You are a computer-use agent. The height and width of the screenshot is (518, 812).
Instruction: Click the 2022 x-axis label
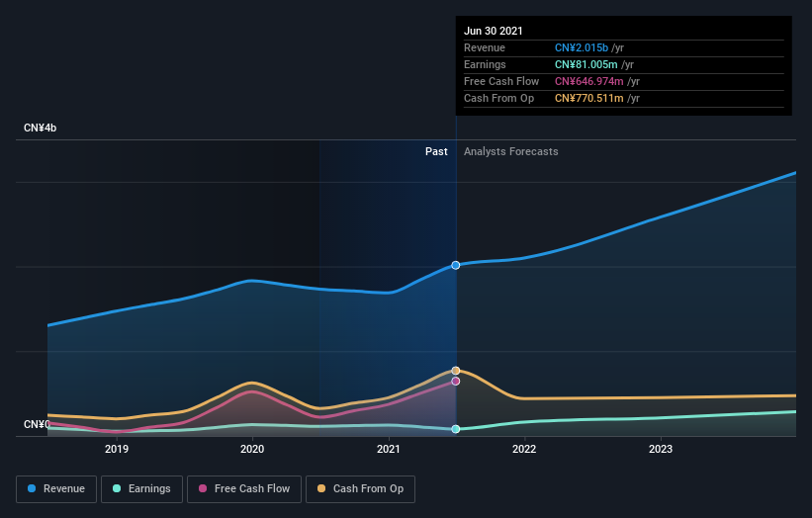(524, 449)
